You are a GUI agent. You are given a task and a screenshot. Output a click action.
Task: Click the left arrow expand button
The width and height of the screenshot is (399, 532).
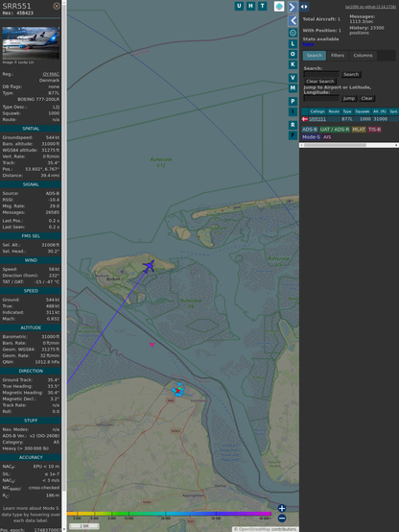[x=293, y=21]
